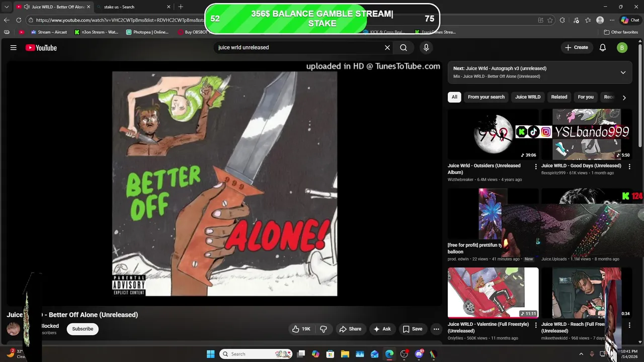The height and width of the screenshot is (362, 644).
Task: Run search with the magnifier button
Action: [404, 48]
